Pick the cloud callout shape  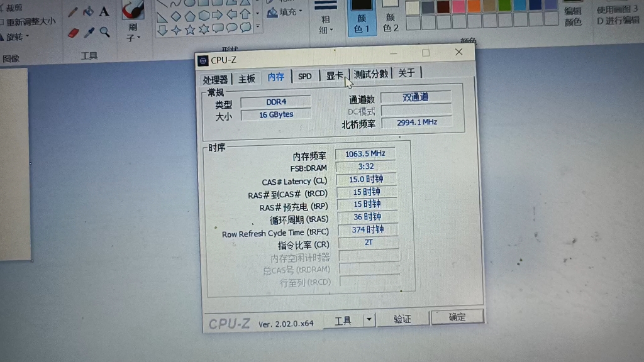(x=246, y=27)
